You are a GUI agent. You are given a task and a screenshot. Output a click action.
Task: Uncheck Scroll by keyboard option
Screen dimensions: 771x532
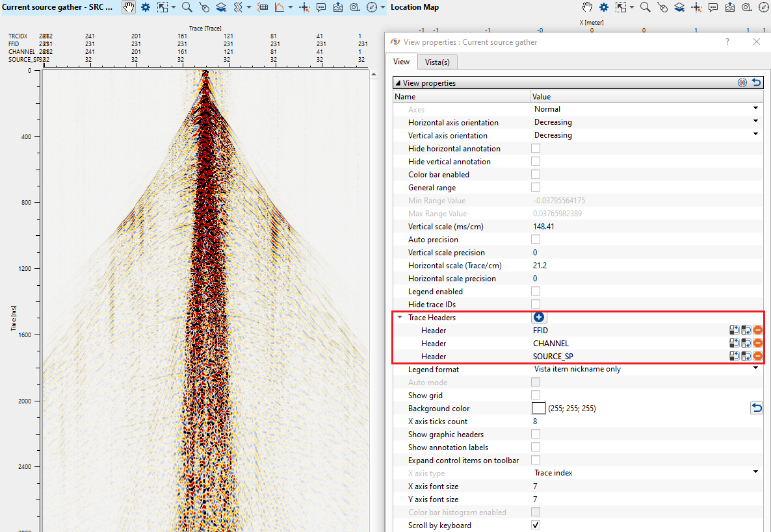tap(536, 525)
